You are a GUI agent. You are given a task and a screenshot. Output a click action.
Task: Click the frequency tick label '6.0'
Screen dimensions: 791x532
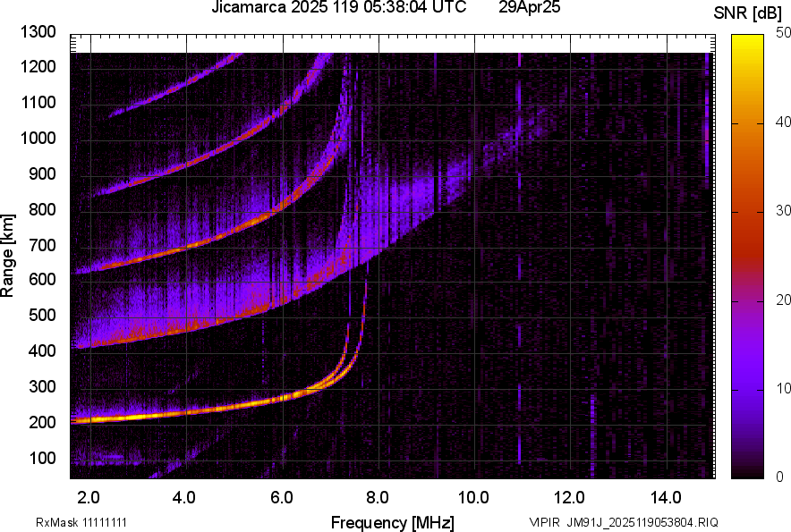tap(282, 498)
